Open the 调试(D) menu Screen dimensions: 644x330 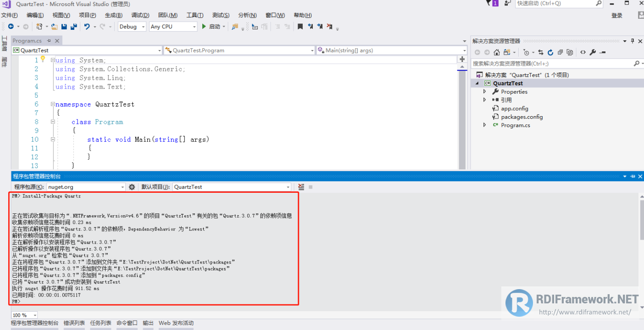coord(140,15)
